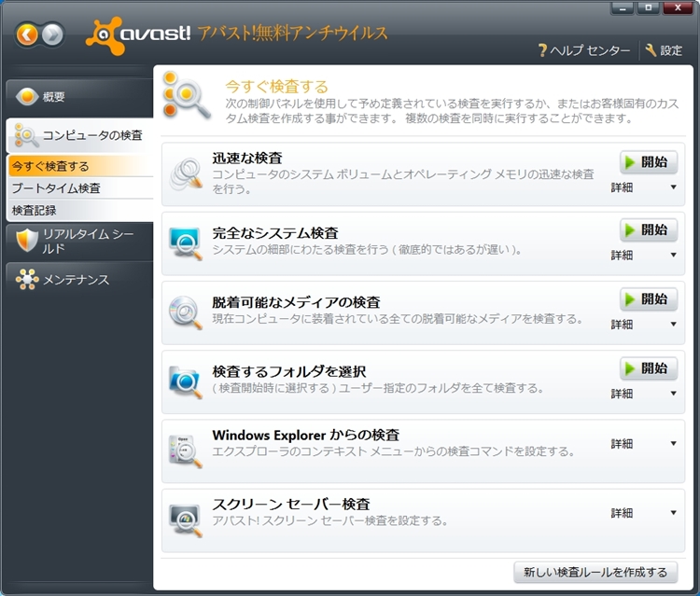Click 詳細 label of 脱着可能なメディアの検査
This screenshot has width=700, height=596.
click(x=622, y=325)
